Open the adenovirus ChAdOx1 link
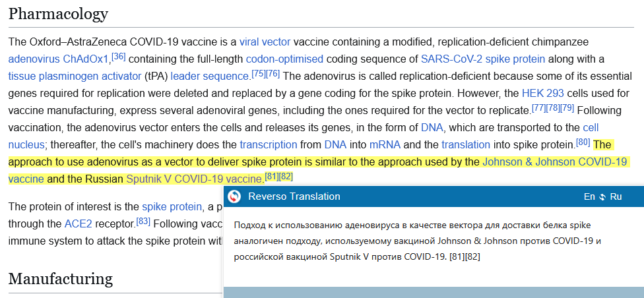This screenshot has width=644, height=298. pyautogui.click(x=58, y=58)
